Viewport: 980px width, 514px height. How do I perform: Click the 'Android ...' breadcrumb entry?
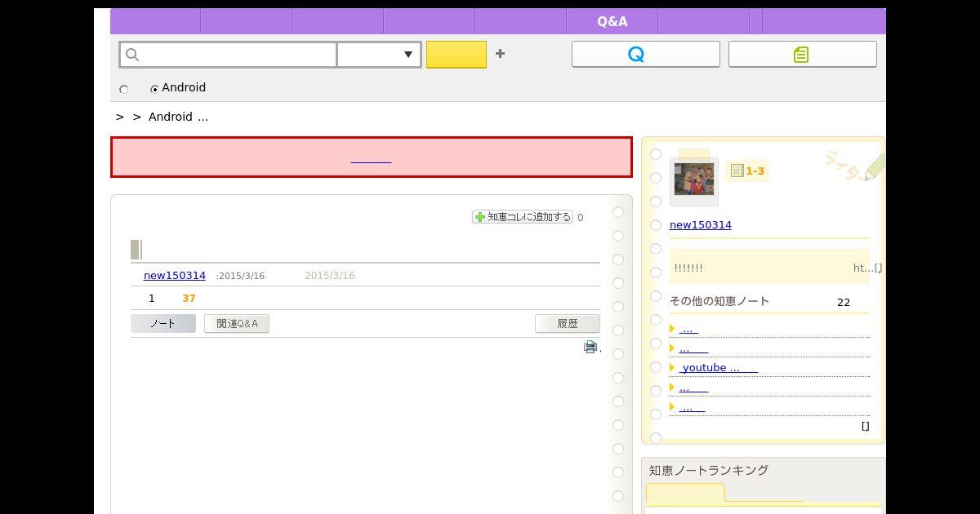178,117
